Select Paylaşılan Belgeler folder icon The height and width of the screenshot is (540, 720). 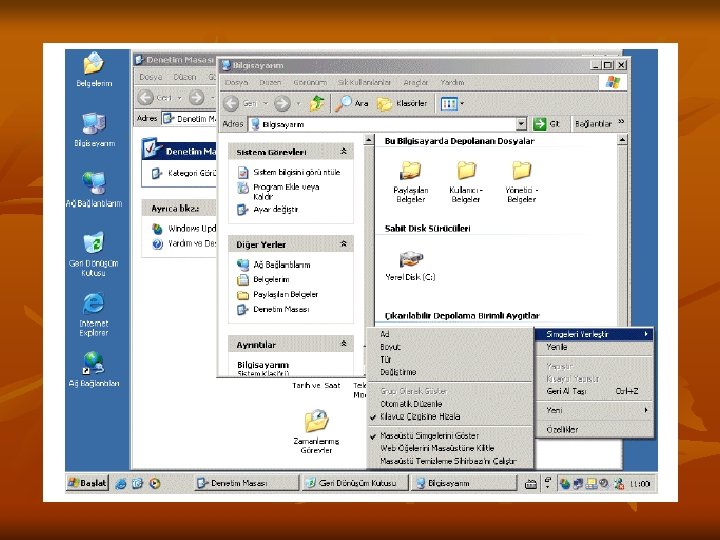(x=411, y=182)
